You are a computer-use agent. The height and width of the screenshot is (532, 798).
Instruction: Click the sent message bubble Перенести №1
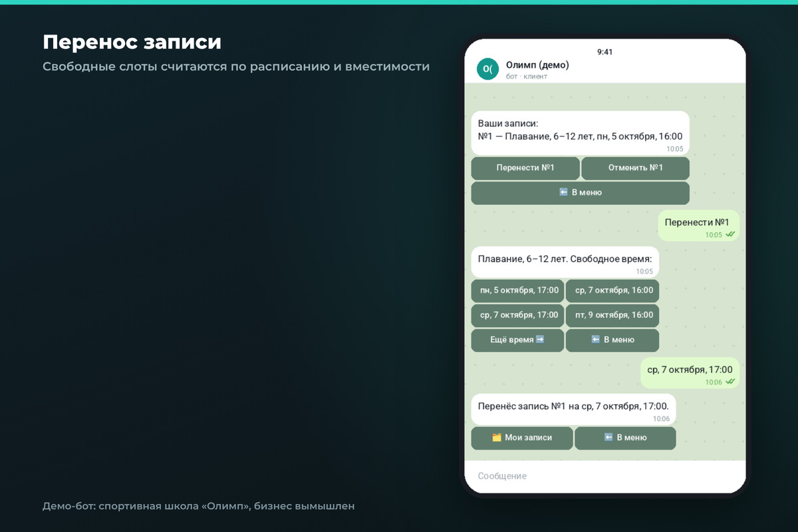tap(698, 226)
